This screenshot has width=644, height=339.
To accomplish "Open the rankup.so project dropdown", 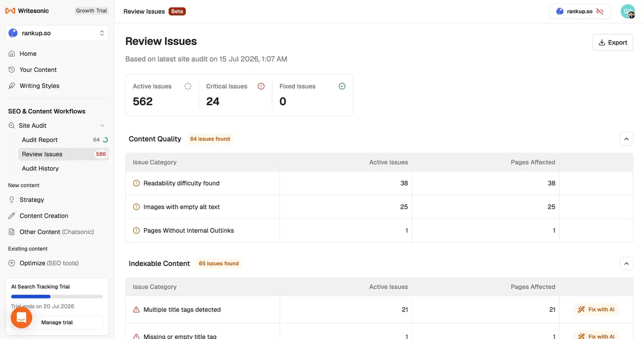I will (x=57, y=33).
